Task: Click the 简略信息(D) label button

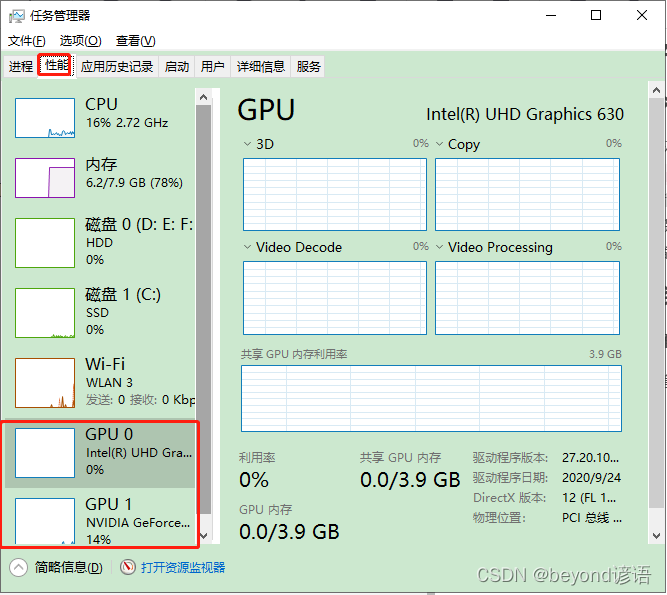Action: [x=68, y=567]
